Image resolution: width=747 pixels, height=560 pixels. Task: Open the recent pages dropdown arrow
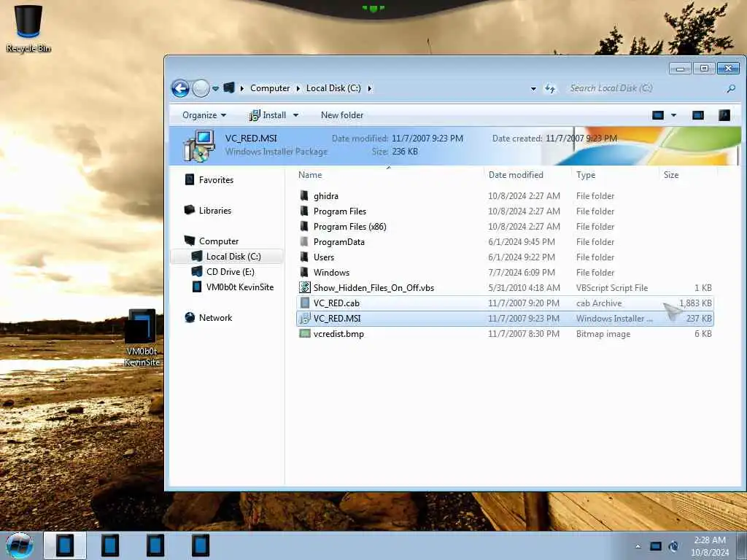tap(215, 88)
